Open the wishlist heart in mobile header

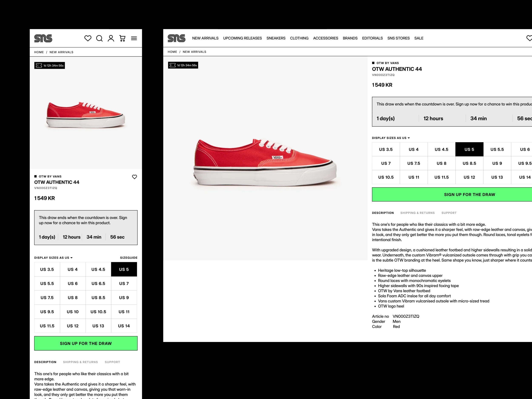[88, 38]
